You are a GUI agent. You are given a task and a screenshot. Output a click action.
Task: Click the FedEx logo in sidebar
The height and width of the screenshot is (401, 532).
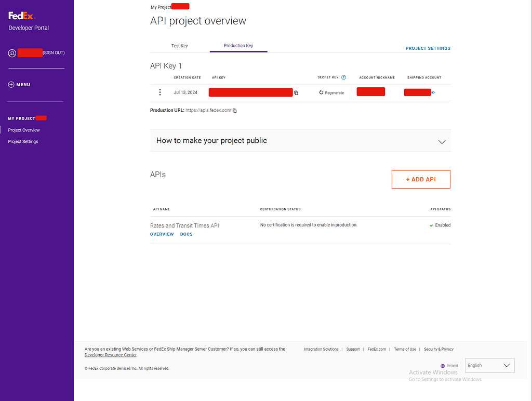click(21, 16)
